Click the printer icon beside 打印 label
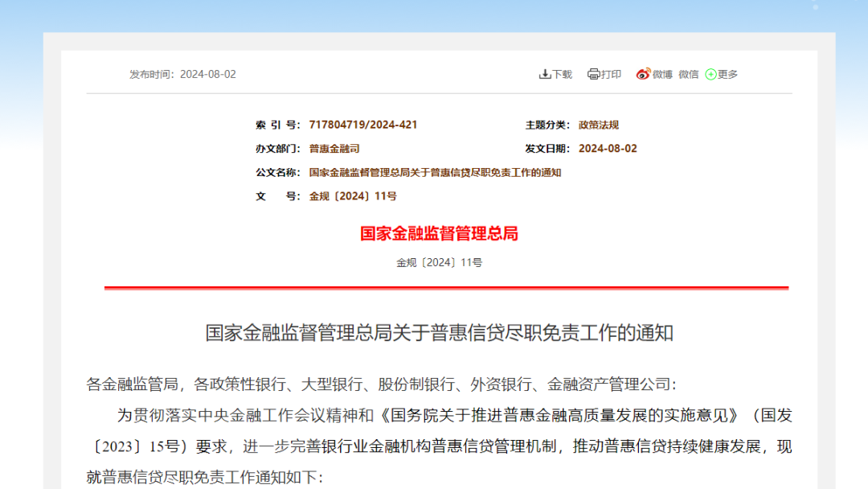Screen dimensions: 868x489 tap(594, 74)
